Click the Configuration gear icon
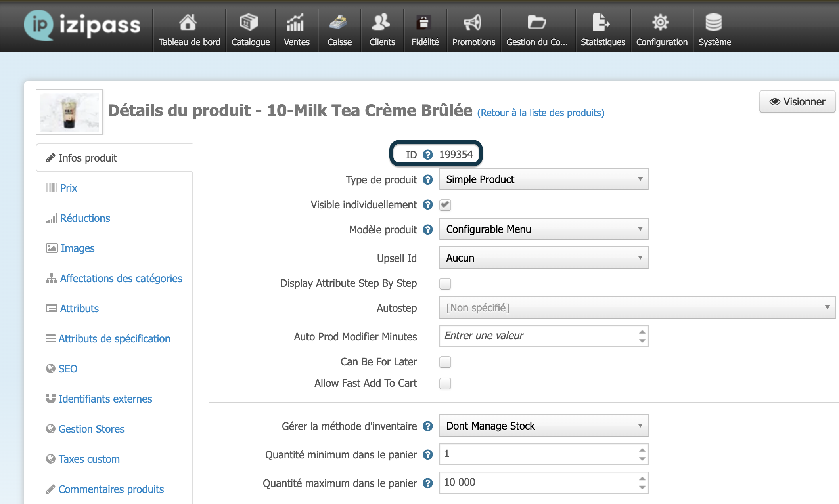Image resolution: width=839 pixels, height=504 pixels. pyautogui.click(x=661, y=23)
